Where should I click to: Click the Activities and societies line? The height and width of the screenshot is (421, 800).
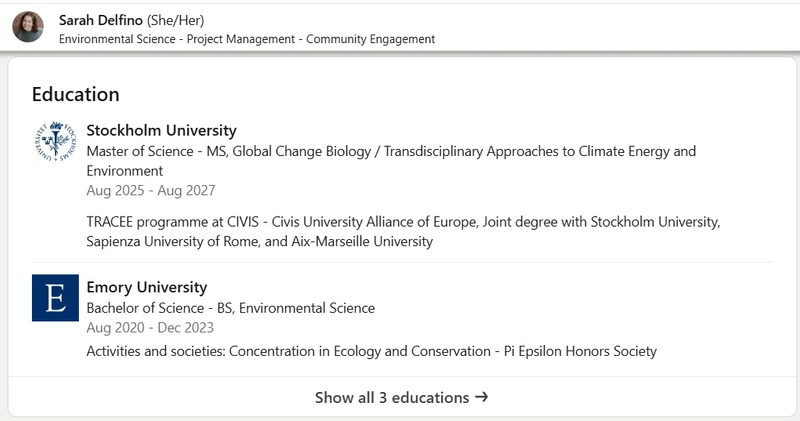point(371,351)
